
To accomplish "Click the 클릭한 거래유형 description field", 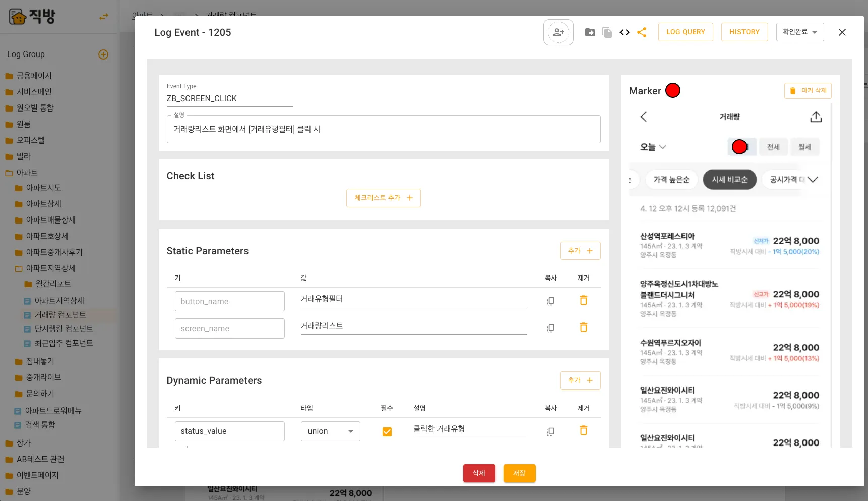I will (470, 429).
